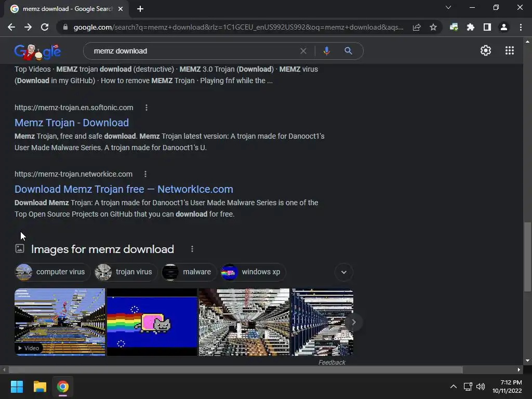Click the memz-trojan.en.softonic.com URL text
Screen dimensions: 532x399
pyautogui.click(x=74, y=108)
